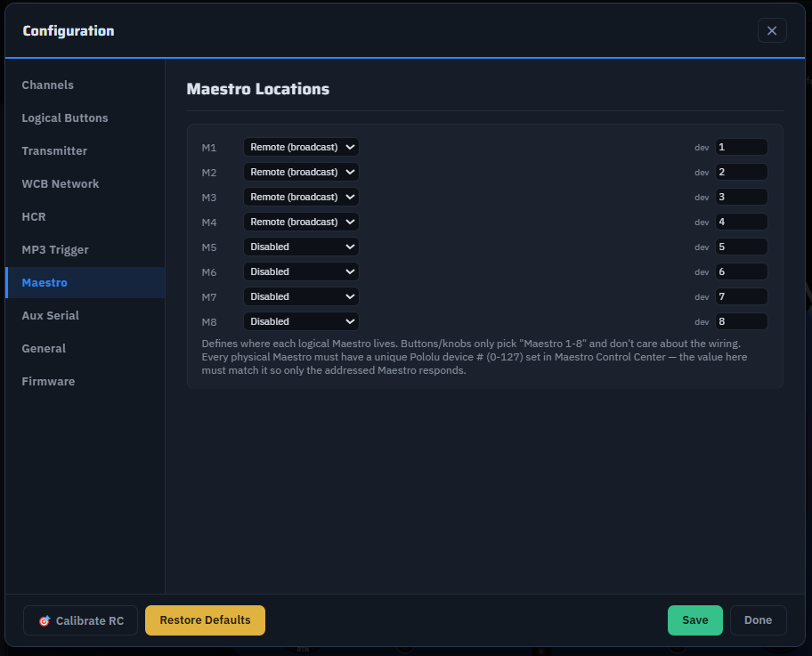Close the Configuration dialog with the X icon
Viewport: 812px width, 656px height.
(x=772, y=30)
